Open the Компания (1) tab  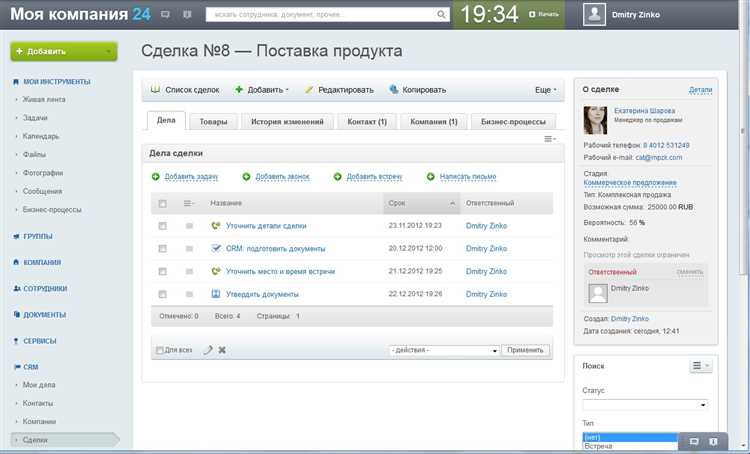434,122
